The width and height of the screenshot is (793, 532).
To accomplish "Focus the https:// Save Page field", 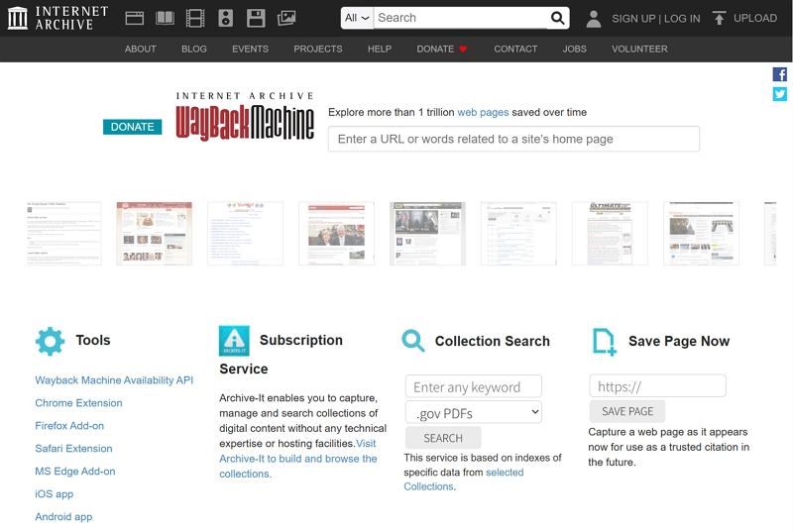I will tap(657, 386).
